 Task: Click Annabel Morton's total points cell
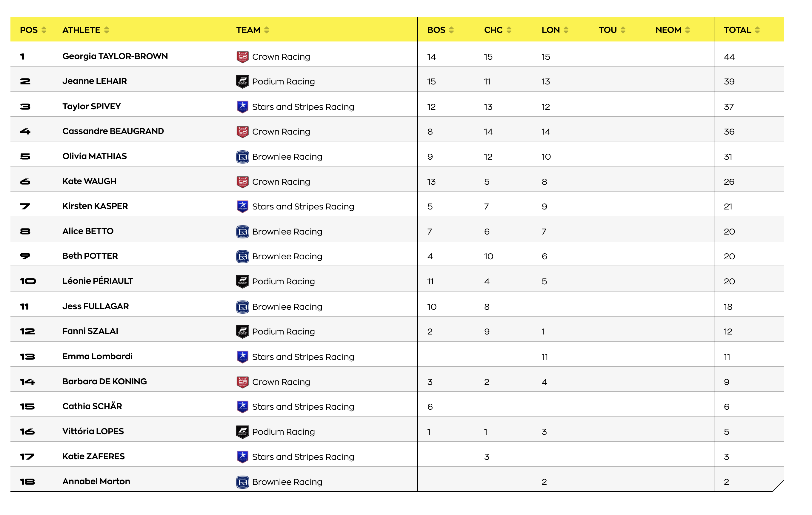click(727, 482)
